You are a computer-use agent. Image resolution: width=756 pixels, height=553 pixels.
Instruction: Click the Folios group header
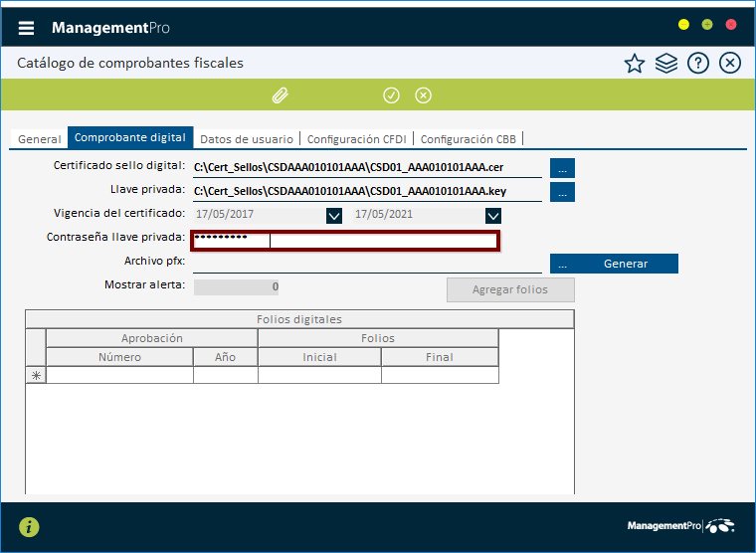[x=378, y=338]
